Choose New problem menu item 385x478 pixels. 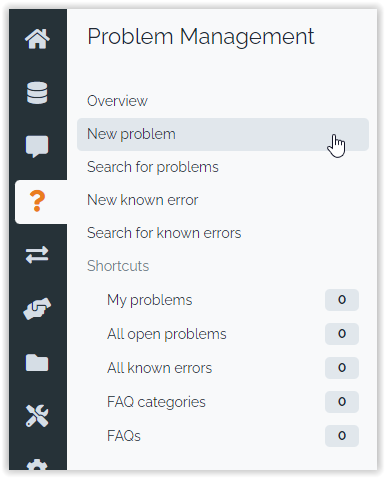tap(223, 134)
